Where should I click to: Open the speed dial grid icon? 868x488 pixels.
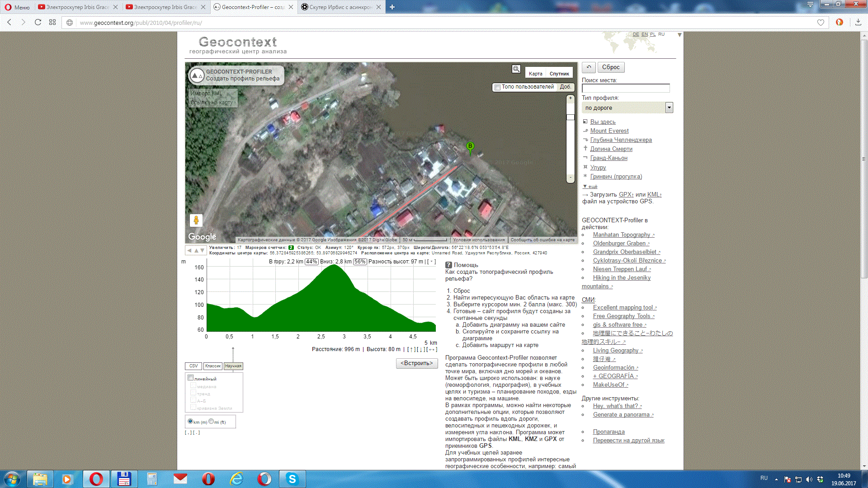click(52, 22)
